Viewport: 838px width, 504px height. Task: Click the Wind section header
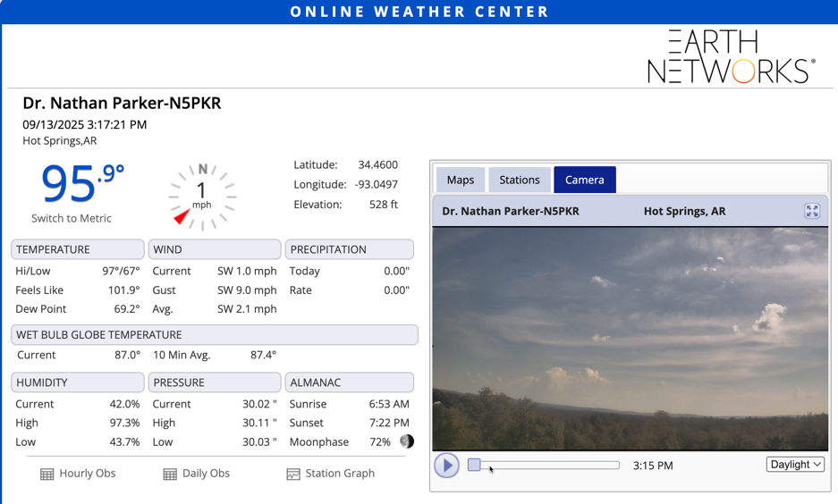(214, 249)
